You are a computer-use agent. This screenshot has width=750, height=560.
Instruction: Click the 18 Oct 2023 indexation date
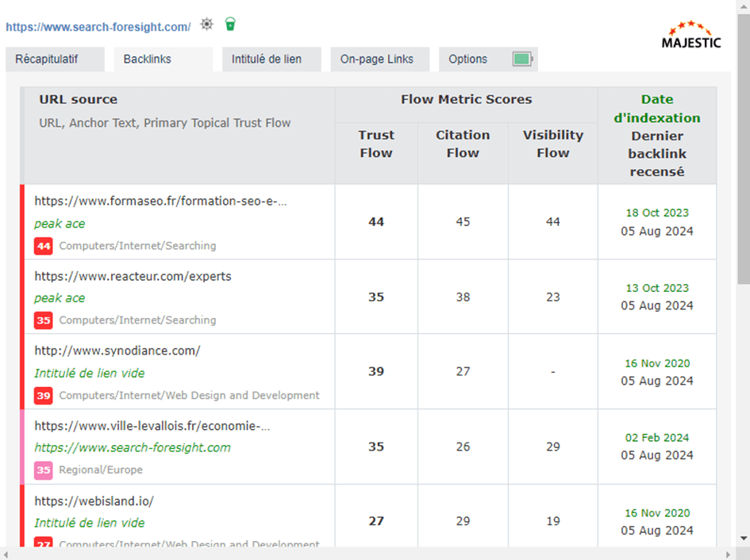point(657,213)
